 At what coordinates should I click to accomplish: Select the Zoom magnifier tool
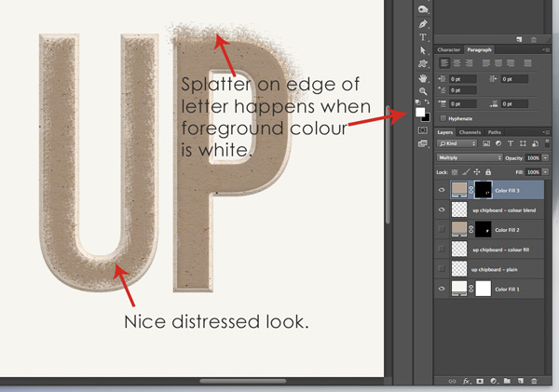(x=423, y=91)
